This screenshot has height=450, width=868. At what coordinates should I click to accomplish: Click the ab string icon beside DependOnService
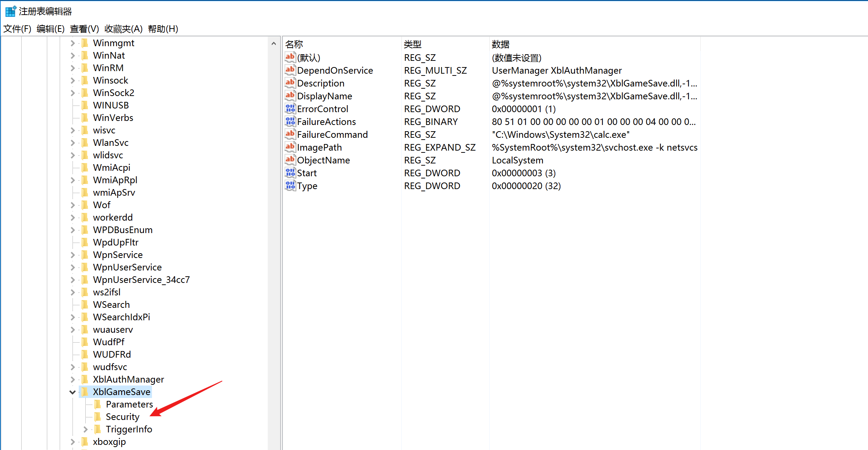coord(290,70)
